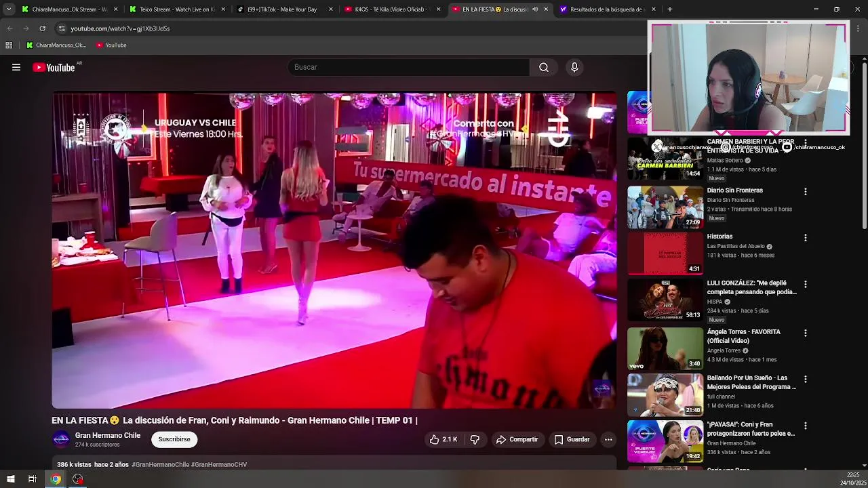This screenshot has width=868, height=488.
Task: Close the TikTok tab
Action: pyautogui.click(x=331, y=9)
